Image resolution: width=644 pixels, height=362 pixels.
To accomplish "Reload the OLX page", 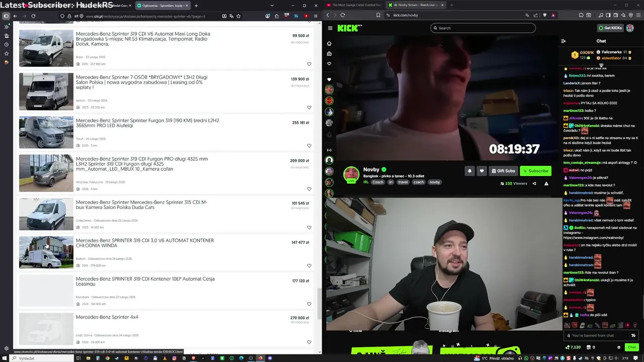I will click(33, 16).
